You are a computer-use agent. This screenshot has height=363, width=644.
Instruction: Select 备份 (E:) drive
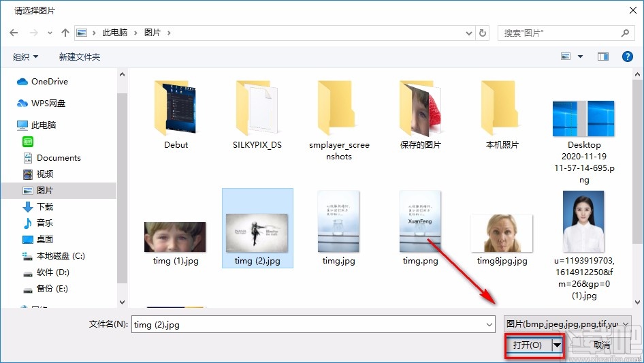(x=45, y=289)
